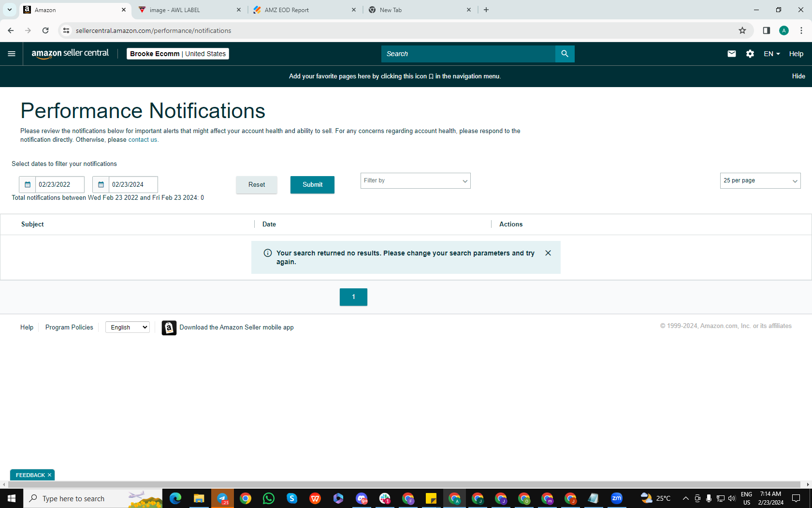This screenshot has width=812, height=508.
Task: Focus the Seller Central search field
Action: 468,54
